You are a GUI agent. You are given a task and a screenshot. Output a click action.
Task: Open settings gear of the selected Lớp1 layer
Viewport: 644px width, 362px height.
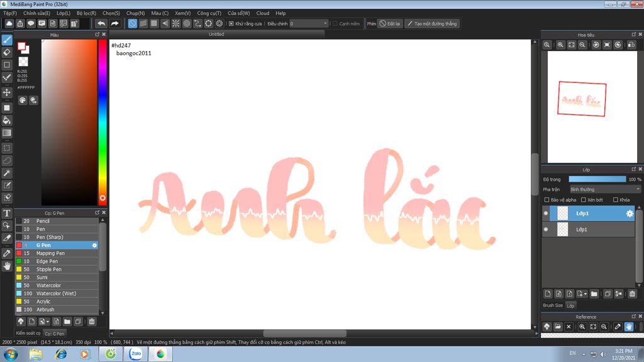point(629,214)
